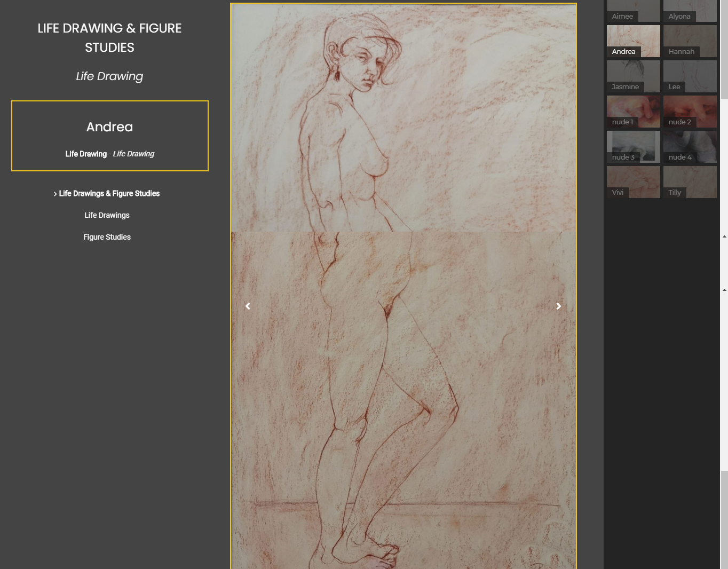Click the page vertical scrollbar thumb

pyautogui.click(x=724, y=49)
